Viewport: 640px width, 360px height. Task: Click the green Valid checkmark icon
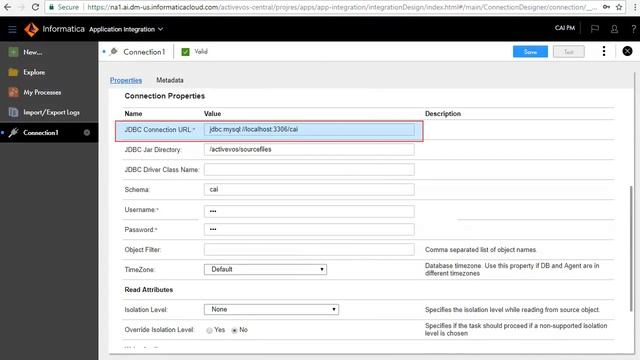pos(185,52)
